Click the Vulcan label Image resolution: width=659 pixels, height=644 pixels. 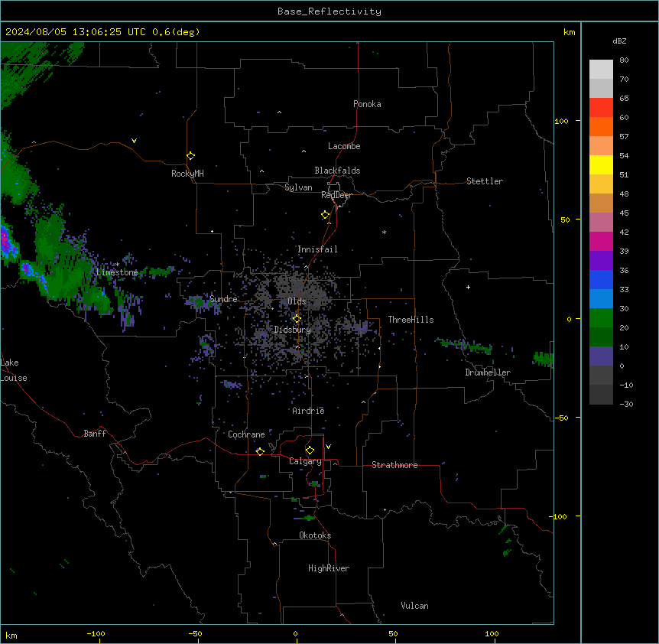414,606
